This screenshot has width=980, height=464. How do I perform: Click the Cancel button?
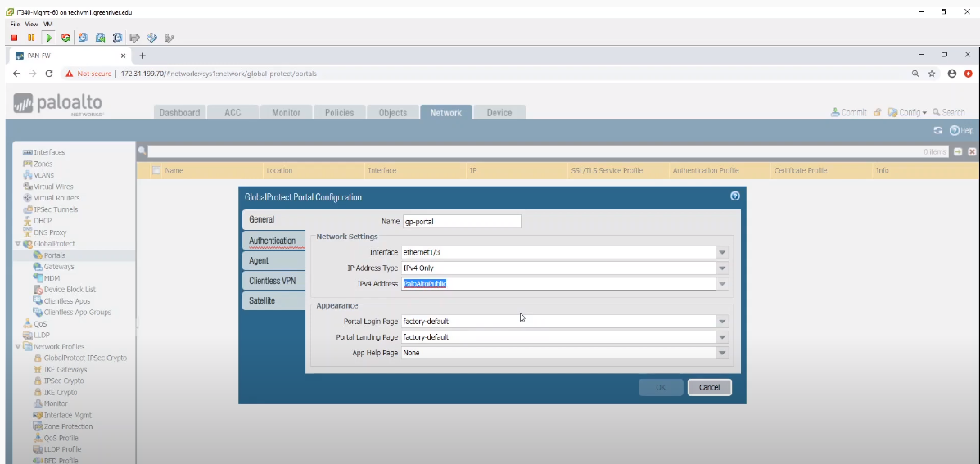click(709, 387)
